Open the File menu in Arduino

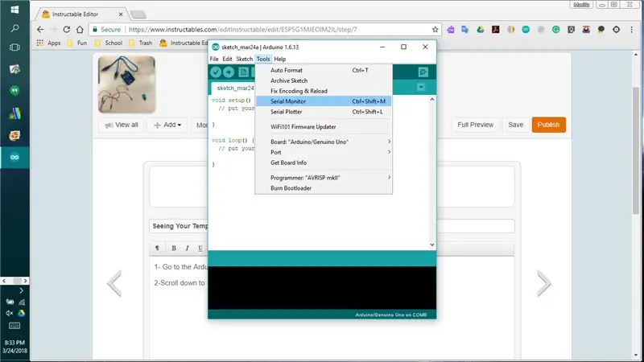pos(214,59)
